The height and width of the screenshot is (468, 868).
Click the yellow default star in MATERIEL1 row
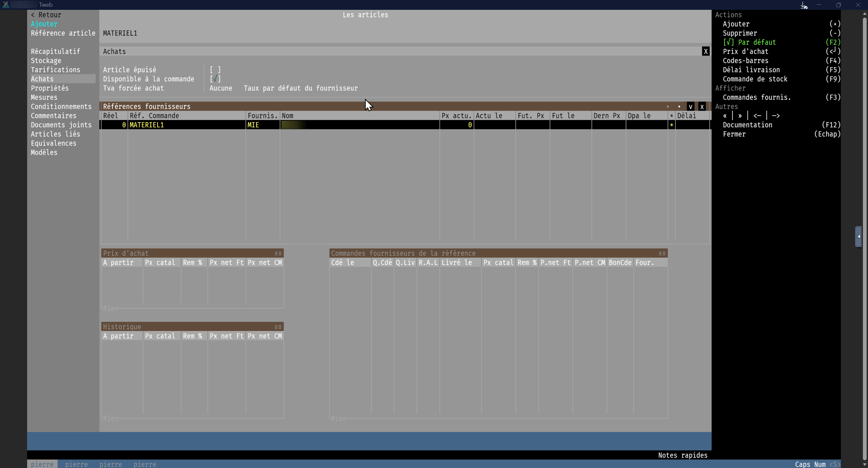[671, 125]
